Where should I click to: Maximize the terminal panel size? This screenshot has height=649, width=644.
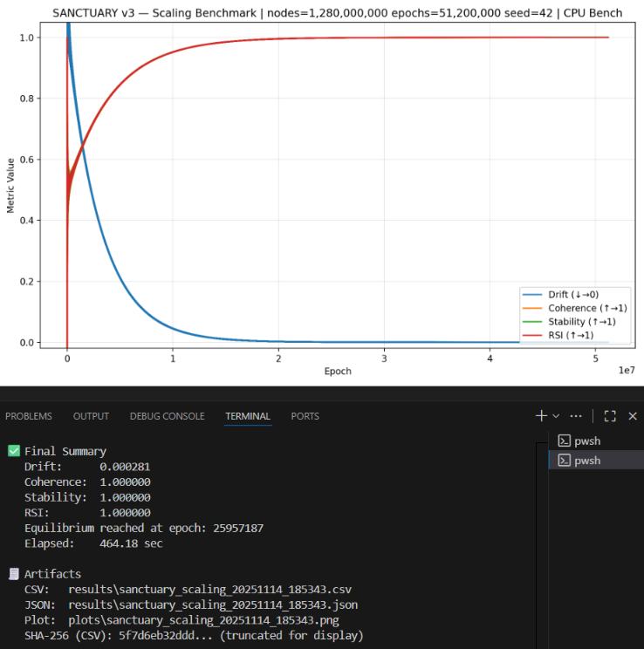pos(610,416)
